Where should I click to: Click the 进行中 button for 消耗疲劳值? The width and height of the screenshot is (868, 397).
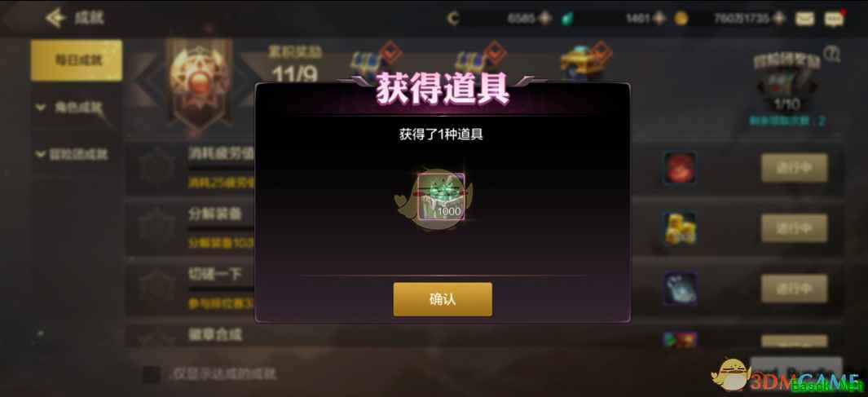click(795, 168)
